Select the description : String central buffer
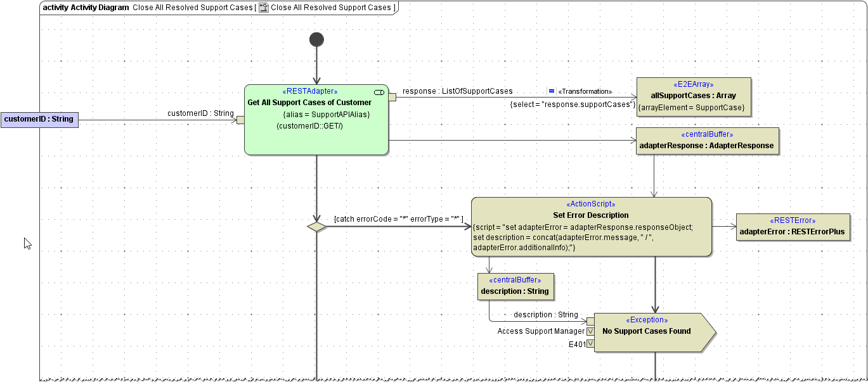 point(515,287)
